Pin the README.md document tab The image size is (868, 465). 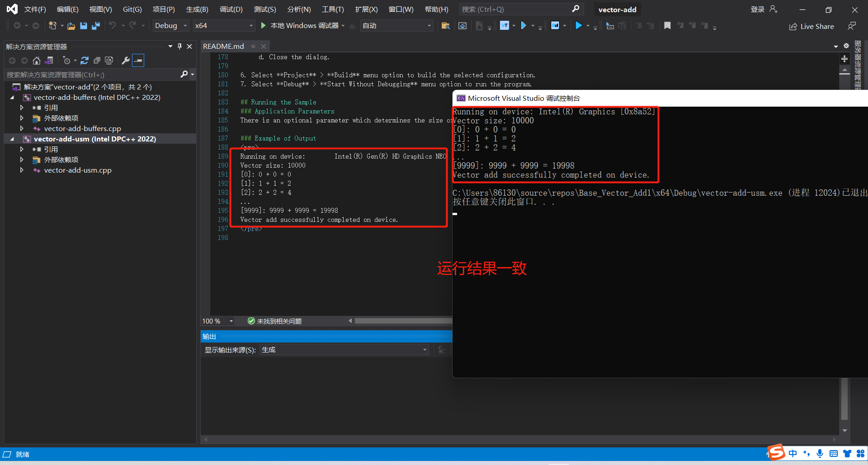[253, 46]
